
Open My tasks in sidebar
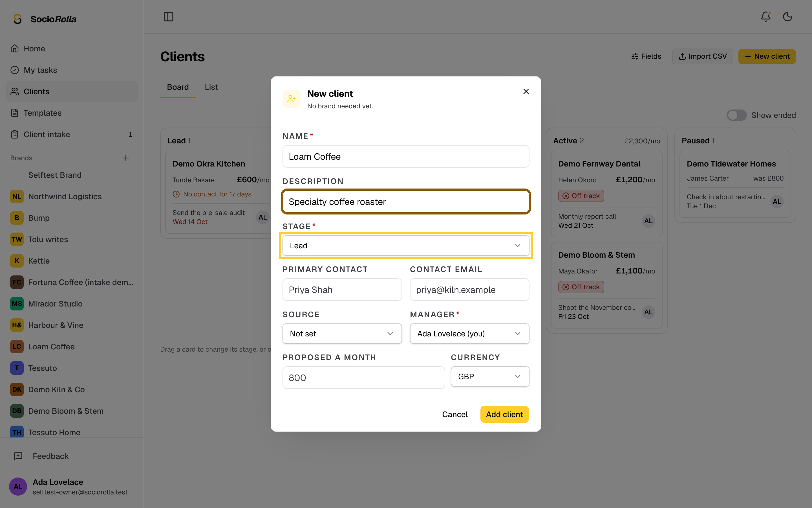pyautogui.click(x=72, y=70)
